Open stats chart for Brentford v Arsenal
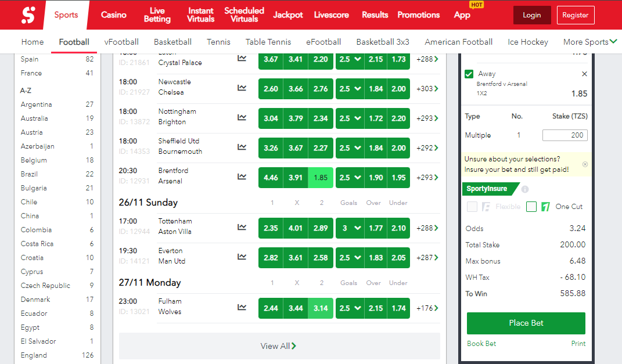 [x=242, y=177]
